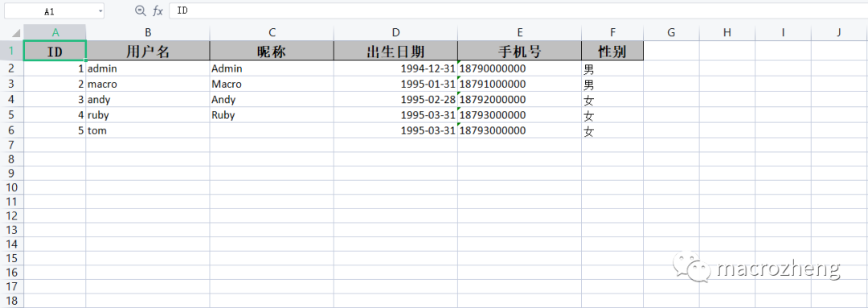Select column F header

coord(612,32)
